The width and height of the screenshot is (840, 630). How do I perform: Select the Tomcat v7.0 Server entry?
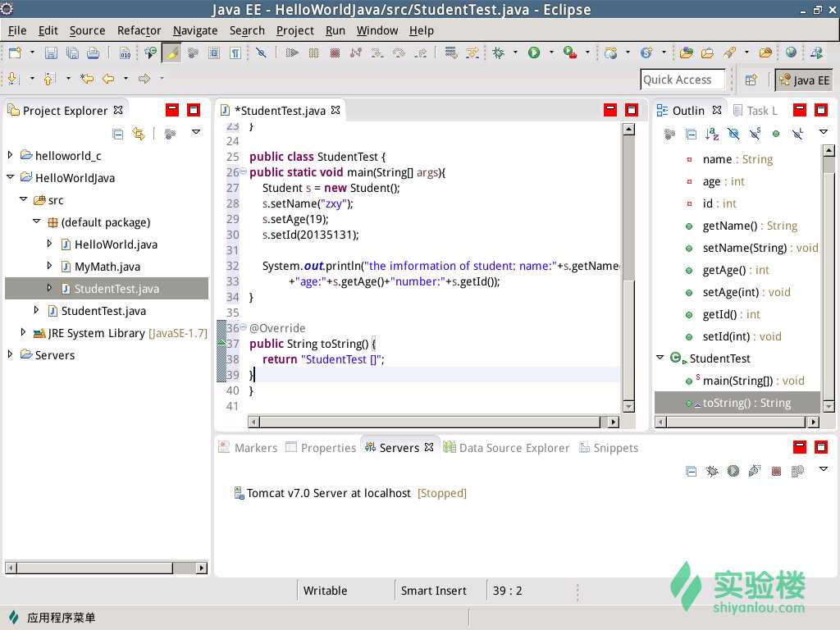(x=350, y=493)
